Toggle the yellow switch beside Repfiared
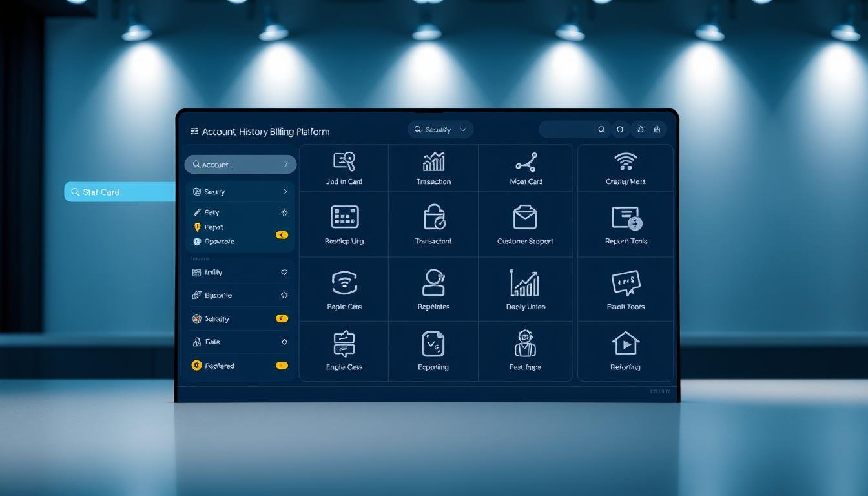This screenshot has width=868, height=496. (282, 366)
